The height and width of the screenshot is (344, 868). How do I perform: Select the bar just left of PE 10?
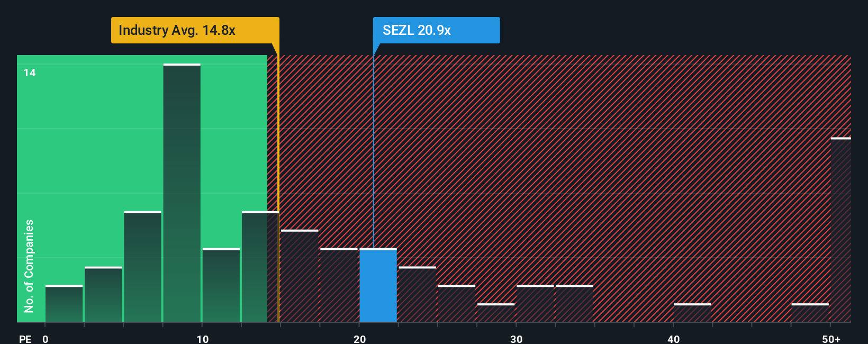pos(142,267)
